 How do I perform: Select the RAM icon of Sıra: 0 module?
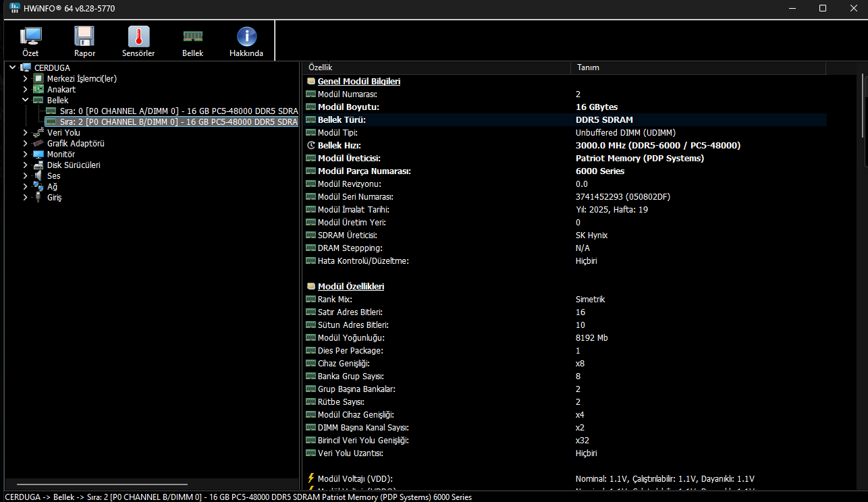tap(51, 111)
